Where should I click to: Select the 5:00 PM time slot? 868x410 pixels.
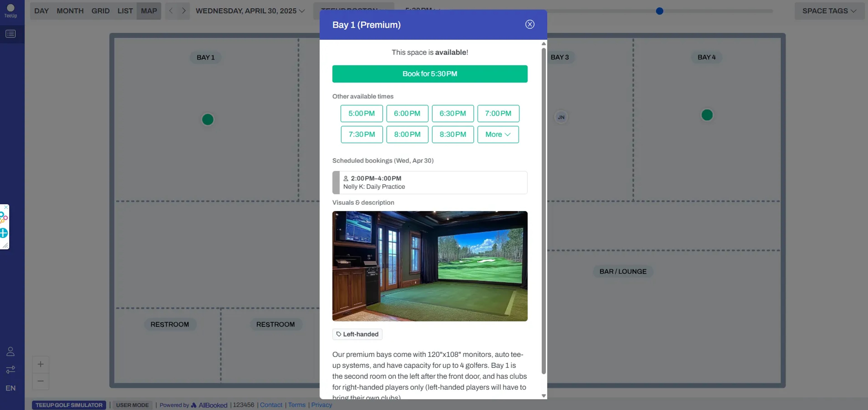(x=362, y=113)
